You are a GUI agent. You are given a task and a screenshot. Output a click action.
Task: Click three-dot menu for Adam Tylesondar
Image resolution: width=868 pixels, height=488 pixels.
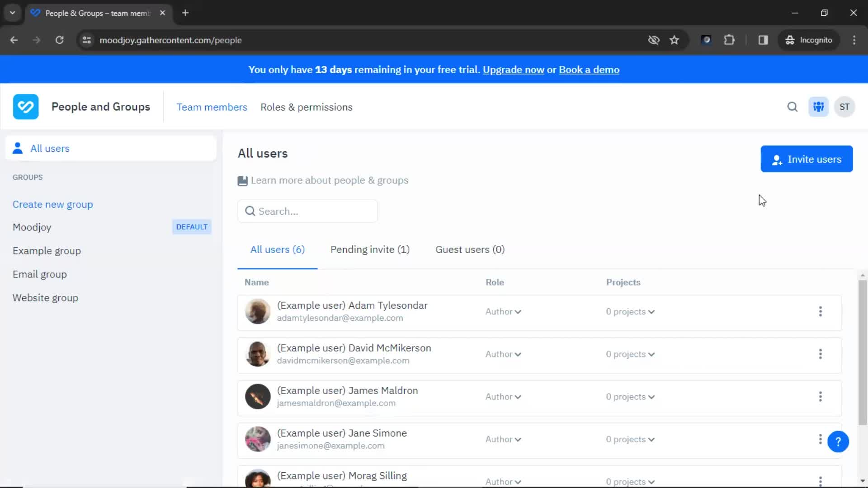821,311
